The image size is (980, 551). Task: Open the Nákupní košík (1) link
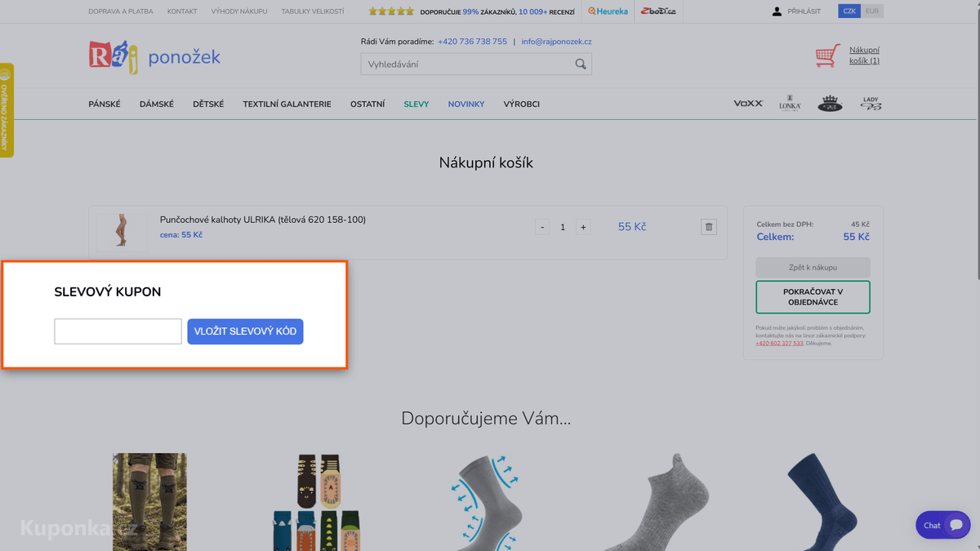864,56
